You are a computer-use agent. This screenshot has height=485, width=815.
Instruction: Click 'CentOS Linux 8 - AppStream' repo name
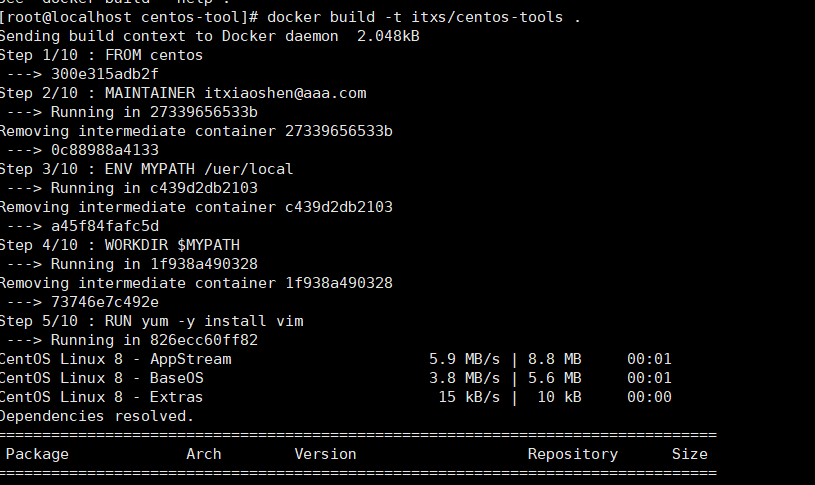[115, 359]
